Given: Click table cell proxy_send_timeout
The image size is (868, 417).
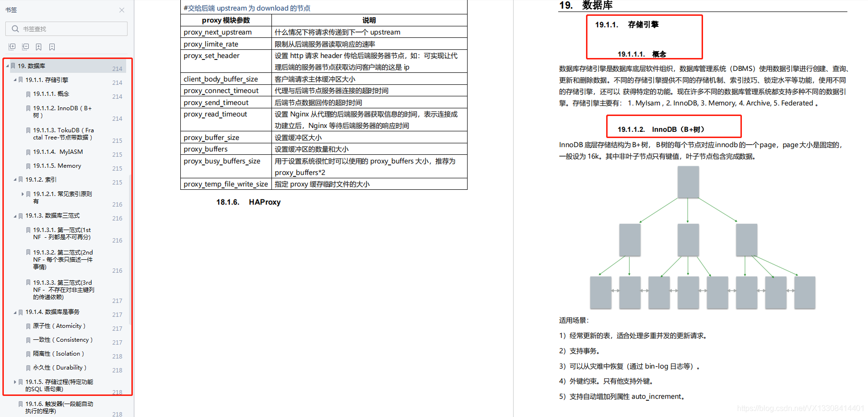Looking at the screenshot, I should (226, 103).
